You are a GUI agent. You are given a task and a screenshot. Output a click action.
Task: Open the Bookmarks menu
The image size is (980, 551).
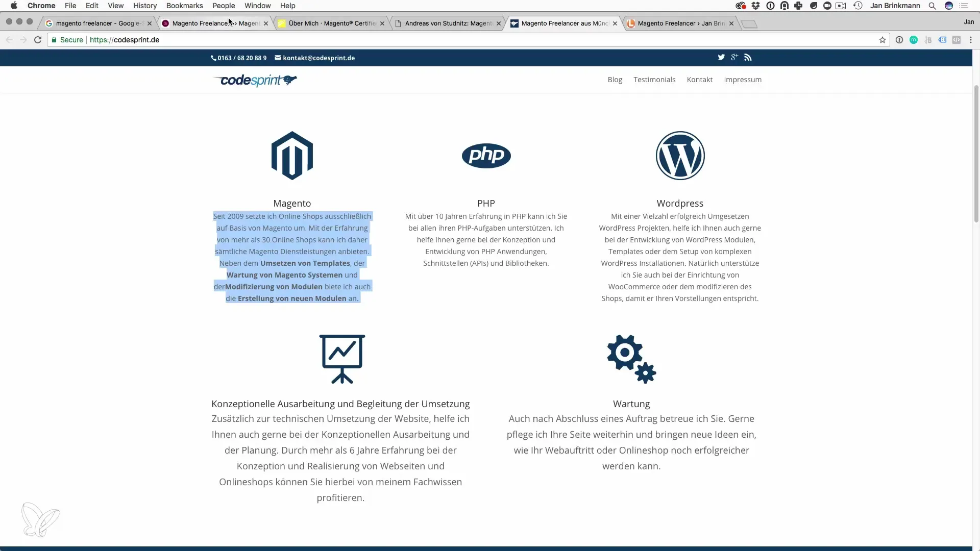pos(184,6)
